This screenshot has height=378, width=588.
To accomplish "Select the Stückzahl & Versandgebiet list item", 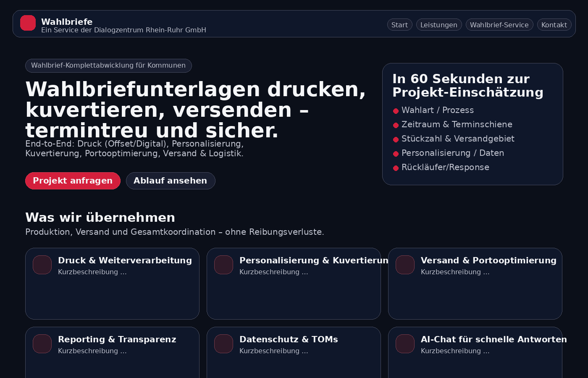I will point(457,139).
